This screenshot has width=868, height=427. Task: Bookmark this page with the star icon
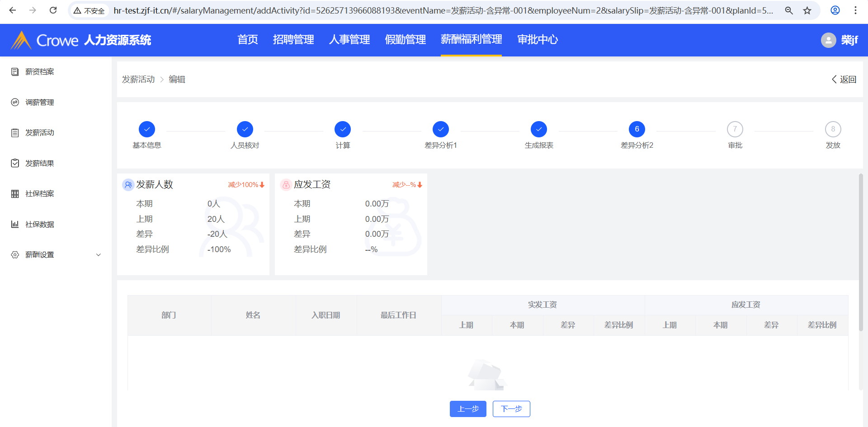point(807,10)
